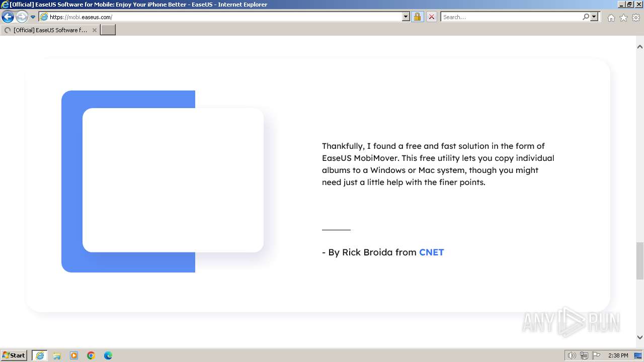The image size is (644, 362).
Task: Open File Explorer from the taskbar
Action: tap(57, 355)
